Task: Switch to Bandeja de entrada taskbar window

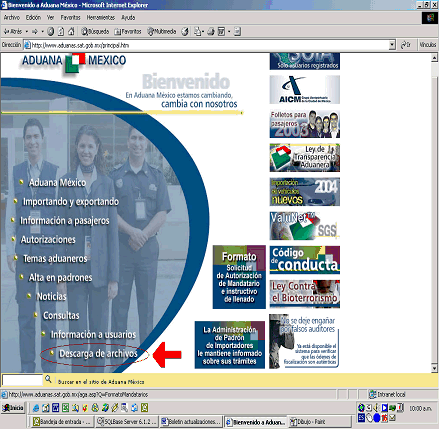Action: pyautogui.click(x=62, y=422)
